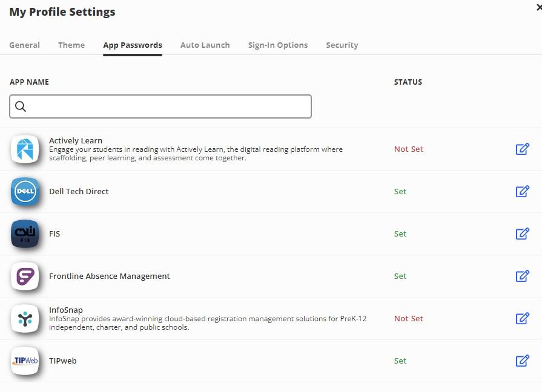Click the FIS app name
Screen dimensions: 542x392
(55, 234)
